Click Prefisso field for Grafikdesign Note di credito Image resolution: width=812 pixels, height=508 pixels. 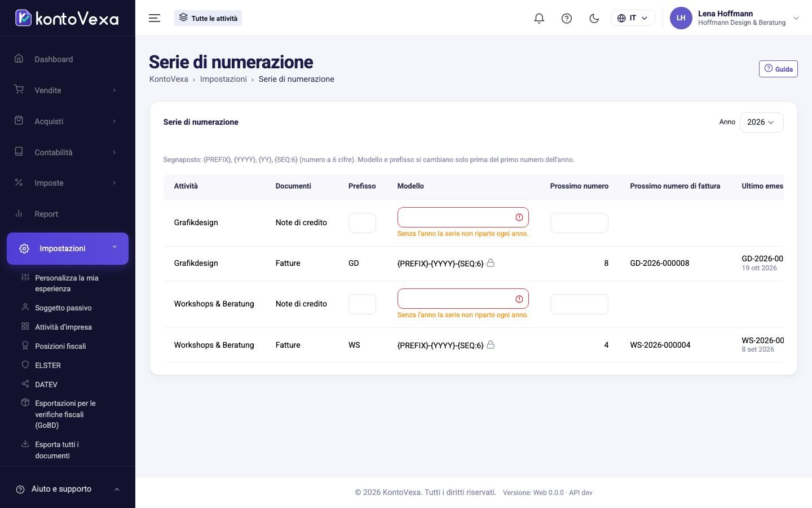pyautogui.click(x=362, y=223)
